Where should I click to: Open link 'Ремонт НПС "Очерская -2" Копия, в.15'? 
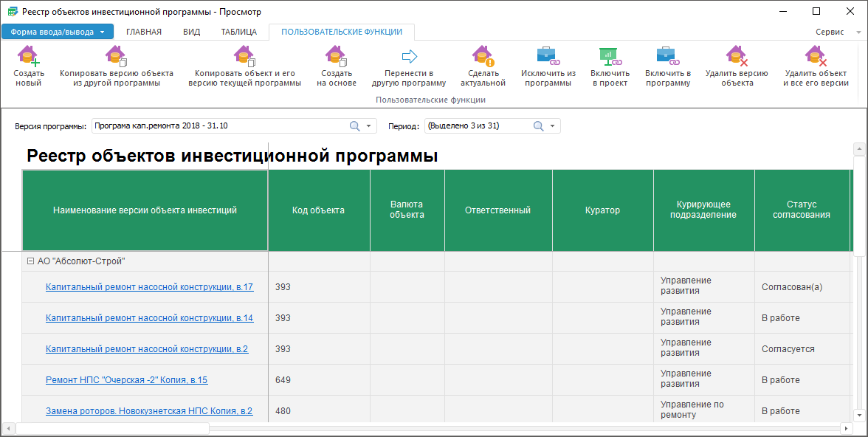(x=126, y=380)
